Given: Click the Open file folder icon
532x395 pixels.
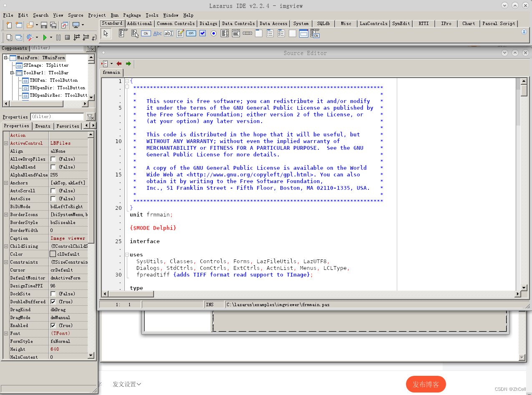Looking at the screenshot, I should tap(30, 25).
